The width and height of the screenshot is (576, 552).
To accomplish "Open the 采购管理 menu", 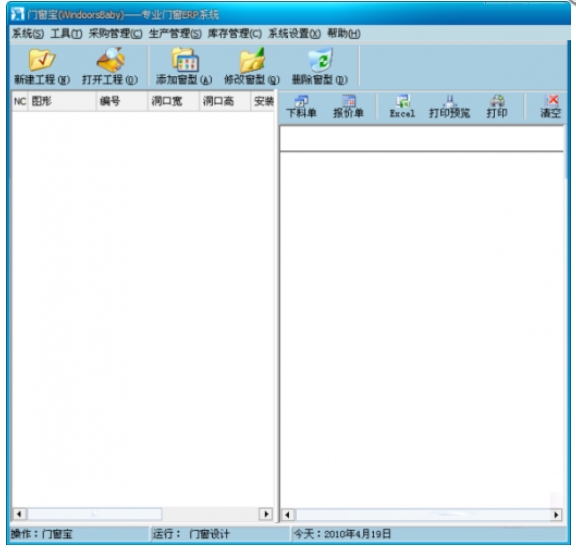I will tap(115, 34).
